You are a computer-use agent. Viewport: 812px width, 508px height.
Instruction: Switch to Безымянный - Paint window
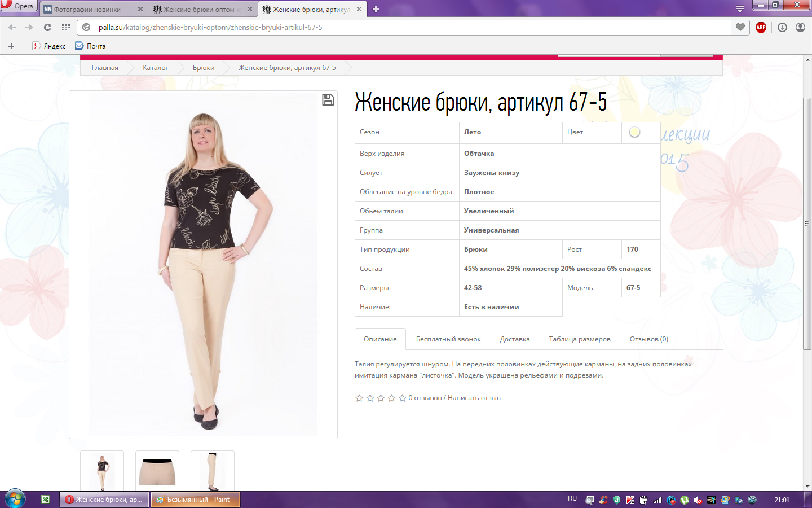pos(195,500)
